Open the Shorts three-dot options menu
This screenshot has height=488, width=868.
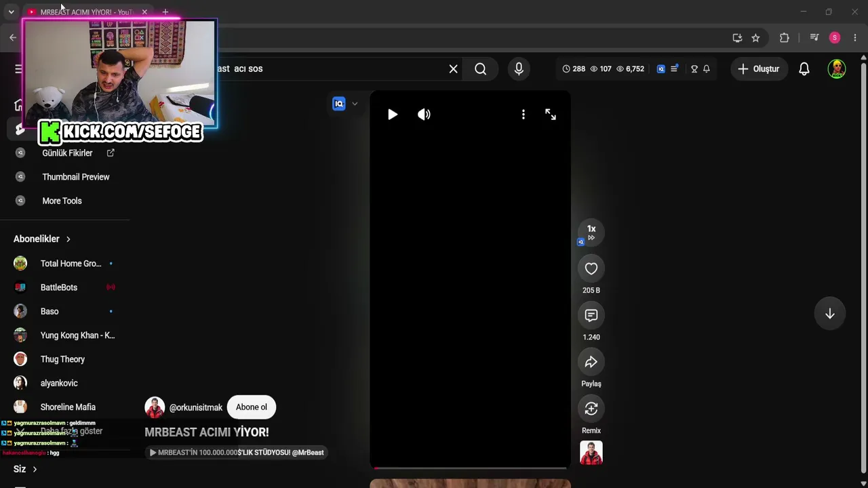pos(524,115)
